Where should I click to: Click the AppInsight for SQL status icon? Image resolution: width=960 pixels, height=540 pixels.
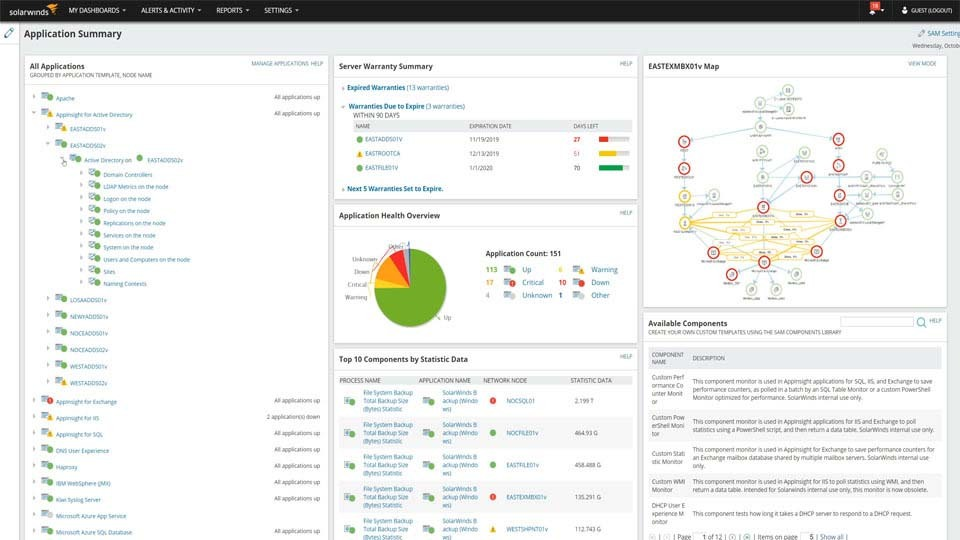(x=47, y=433)
